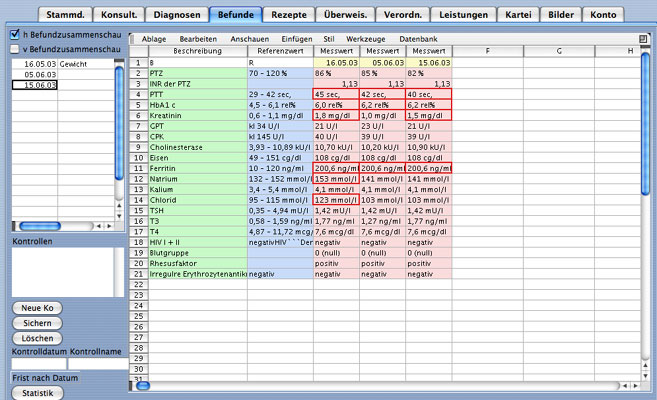Open the Werkzeuge menu
This screenshot has height=400, width=657.
pyautogui.click(x=366, y=39)
